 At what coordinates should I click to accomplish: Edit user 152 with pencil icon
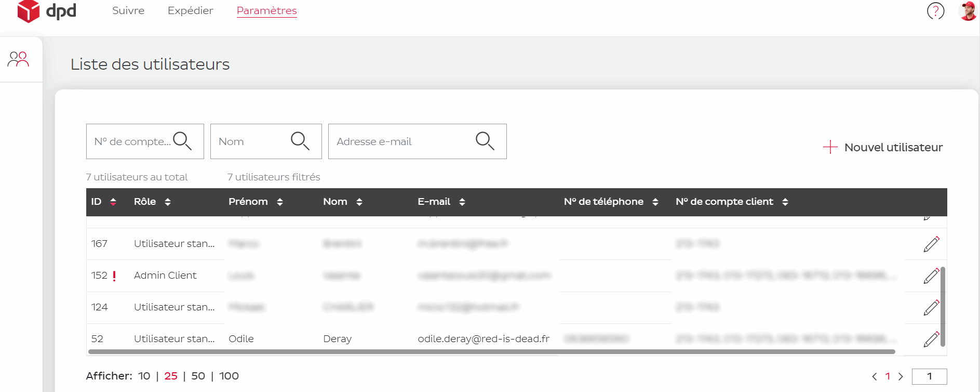(x=931, y=276)
